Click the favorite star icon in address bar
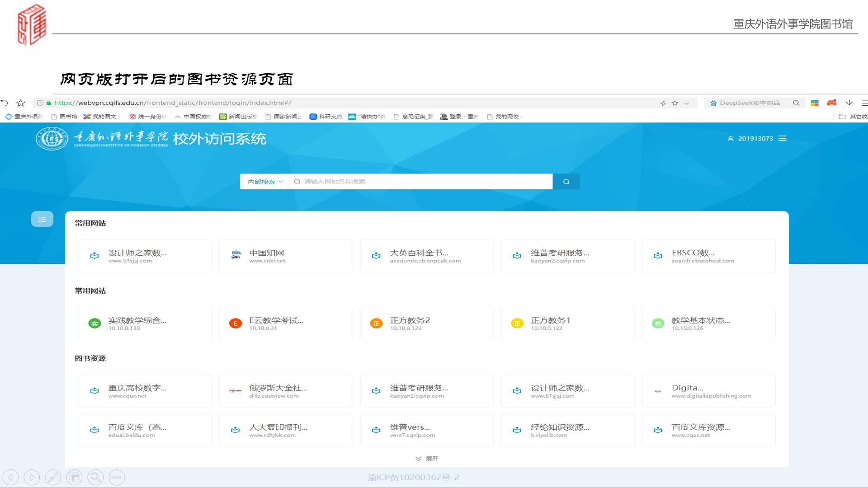This screenshot has height=488, width=868. 675,103
